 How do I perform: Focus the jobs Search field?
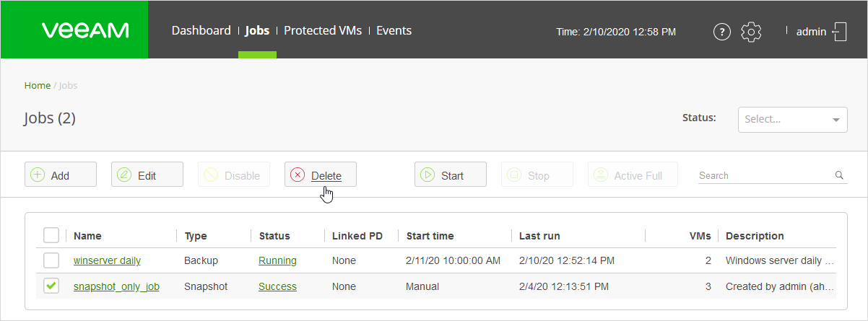pos(764,175)
